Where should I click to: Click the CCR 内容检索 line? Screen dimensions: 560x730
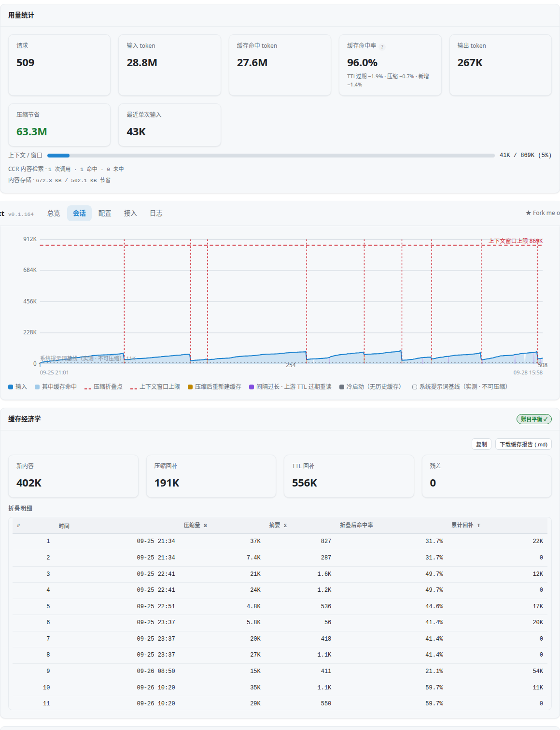point(66,169)
